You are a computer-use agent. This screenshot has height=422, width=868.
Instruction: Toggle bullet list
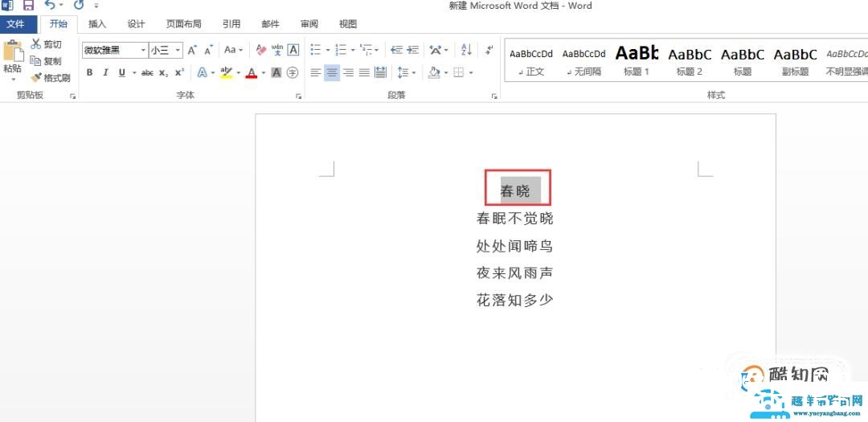[x=316, y=50]
